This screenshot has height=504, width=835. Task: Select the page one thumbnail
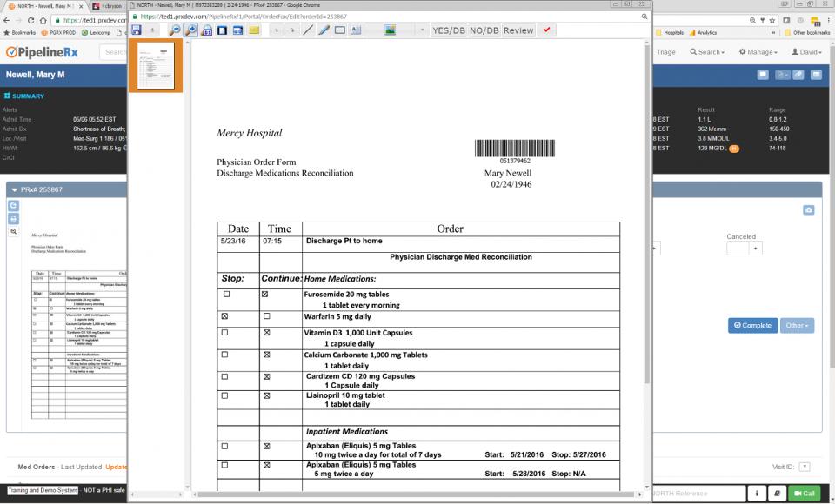[156, 65]
